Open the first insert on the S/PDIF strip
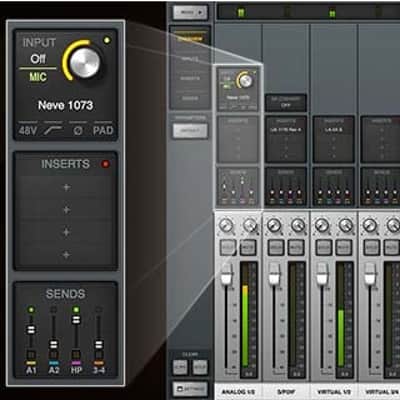This screenshot has height=400, width=400. click(286, 130)
